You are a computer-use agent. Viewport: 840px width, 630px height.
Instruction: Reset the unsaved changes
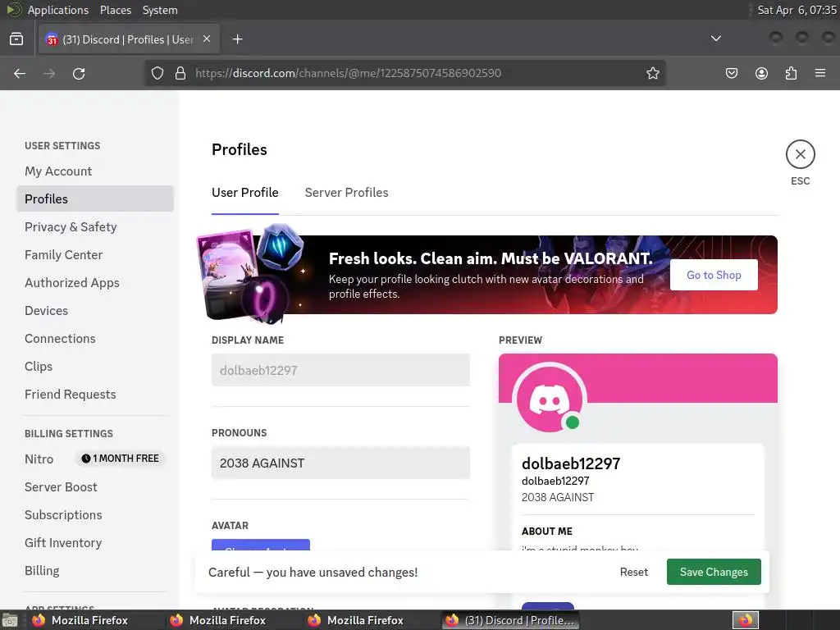click(x=634, y=572)
